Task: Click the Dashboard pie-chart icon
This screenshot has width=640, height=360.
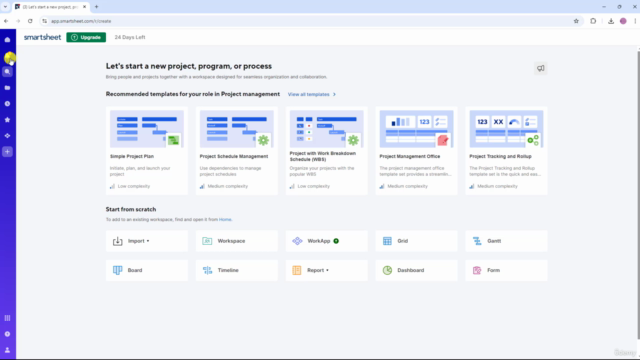Action: [387, 270]
